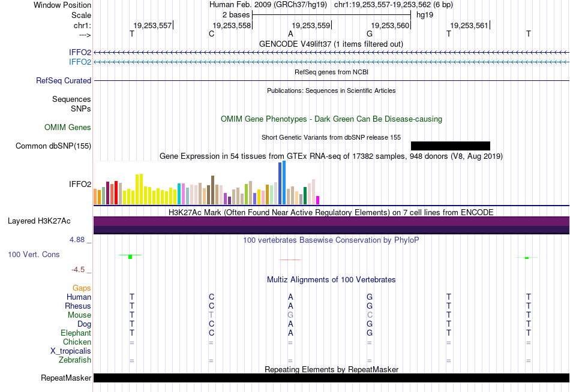
Task: Click the 4.88 PhyloP upper scale value
Action: 77,240
